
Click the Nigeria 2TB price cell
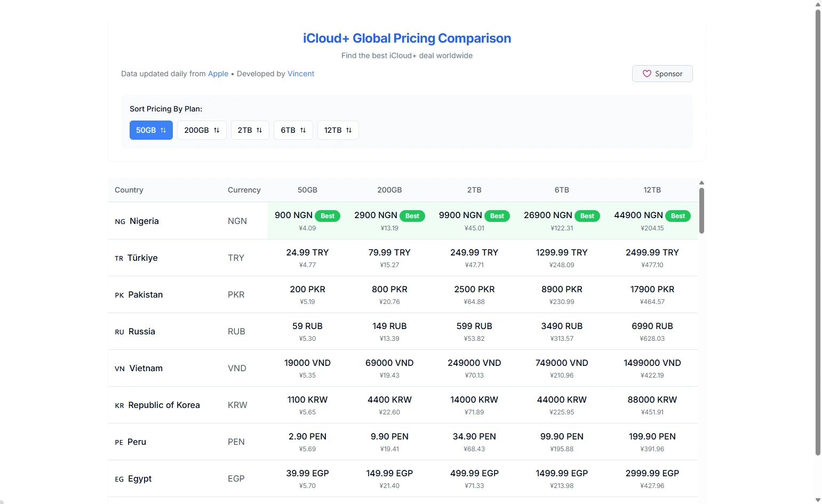point(474,220)
